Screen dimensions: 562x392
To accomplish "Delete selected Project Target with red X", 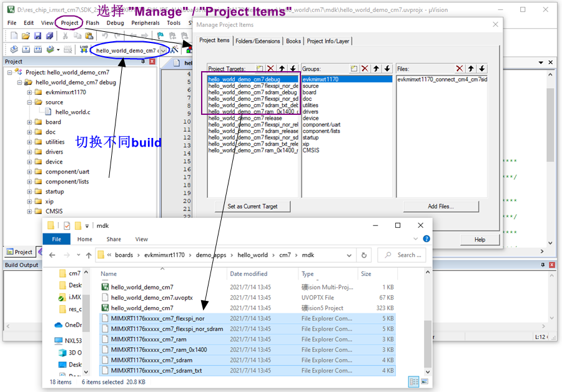I will coord(270,69).
